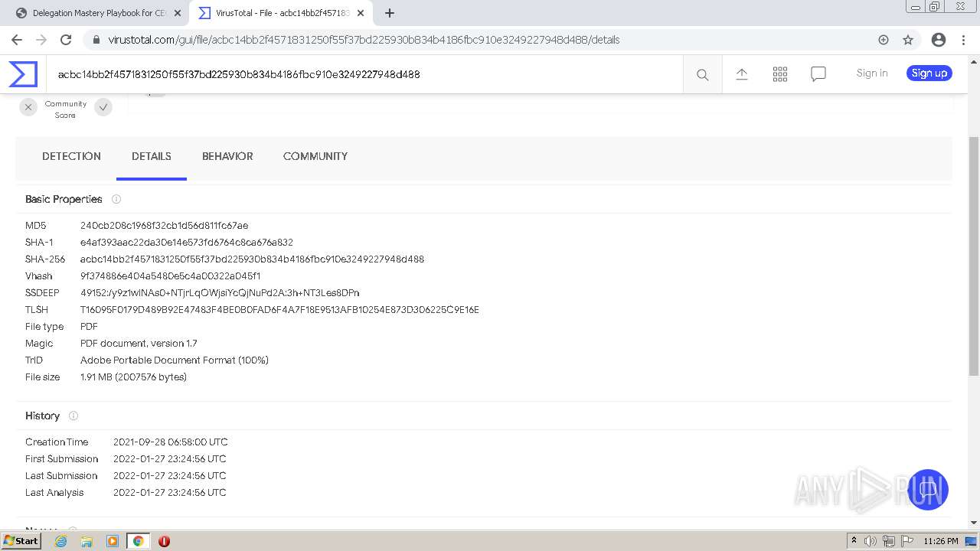
Task: Click the network tray icon
Action: point(889,541)
